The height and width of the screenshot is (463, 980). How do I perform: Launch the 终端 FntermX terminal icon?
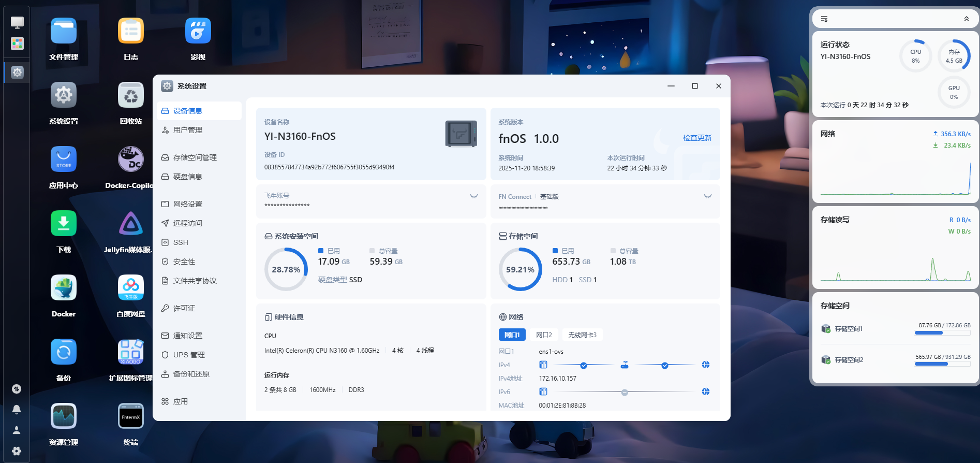(130, 416)
